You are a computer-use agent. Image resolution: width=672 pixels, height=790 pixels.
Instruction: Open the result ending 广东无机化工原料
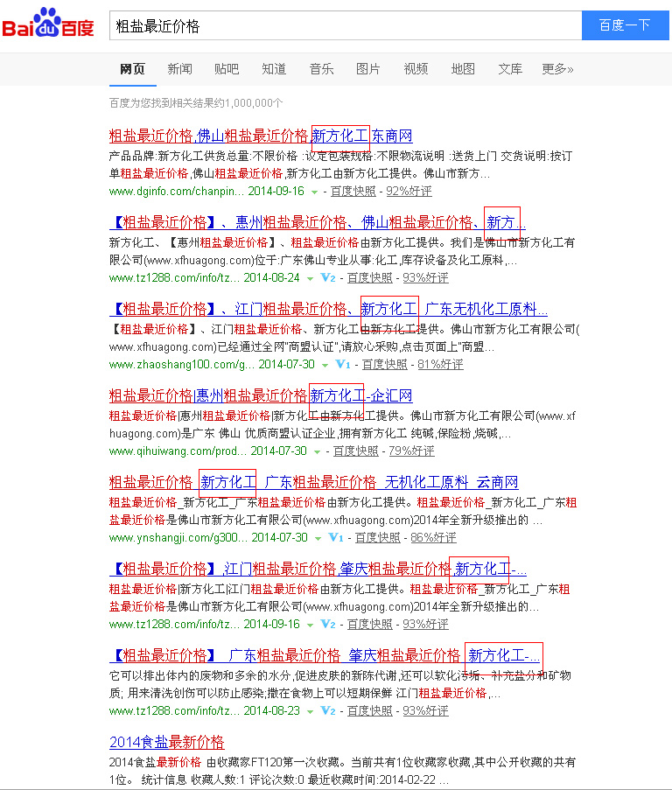pos(328,310)
